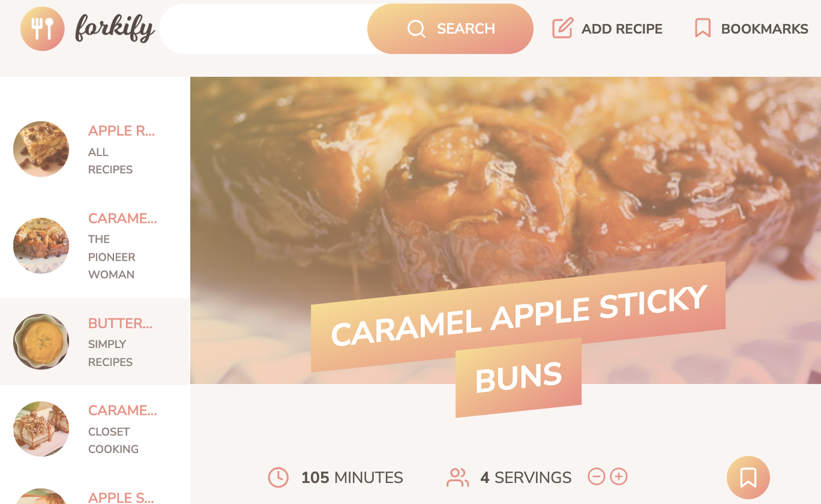Screen dimensions: 821x504
Task: Click the Caramel Apple Sticky Buns title banner
Action: [519, 340]
